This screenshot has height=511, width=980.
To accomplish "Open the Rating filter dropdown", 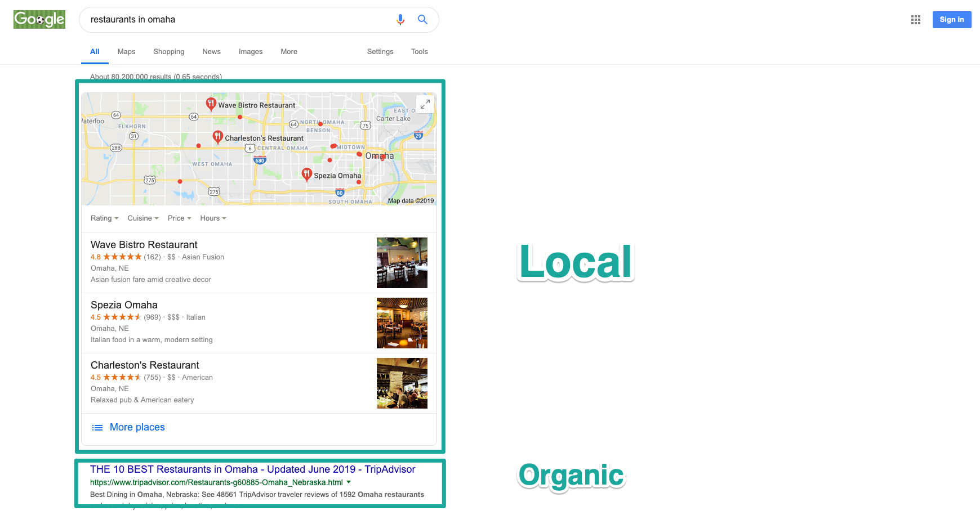I will 105,218.
